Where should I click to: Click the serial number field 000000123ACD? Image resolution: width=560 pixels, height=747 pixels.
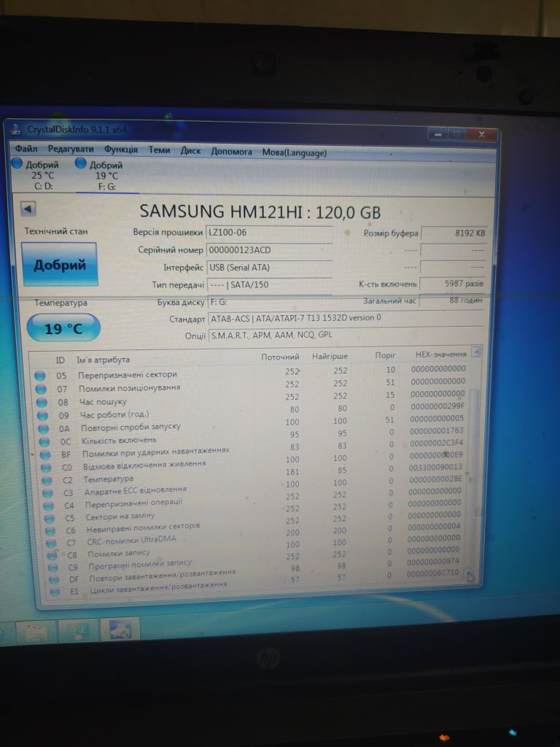[269, 249]
